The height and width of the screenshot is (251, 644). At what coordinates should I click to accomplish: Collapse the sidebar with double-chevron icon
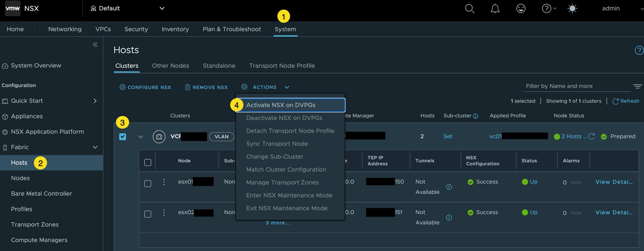click(95, 45)
